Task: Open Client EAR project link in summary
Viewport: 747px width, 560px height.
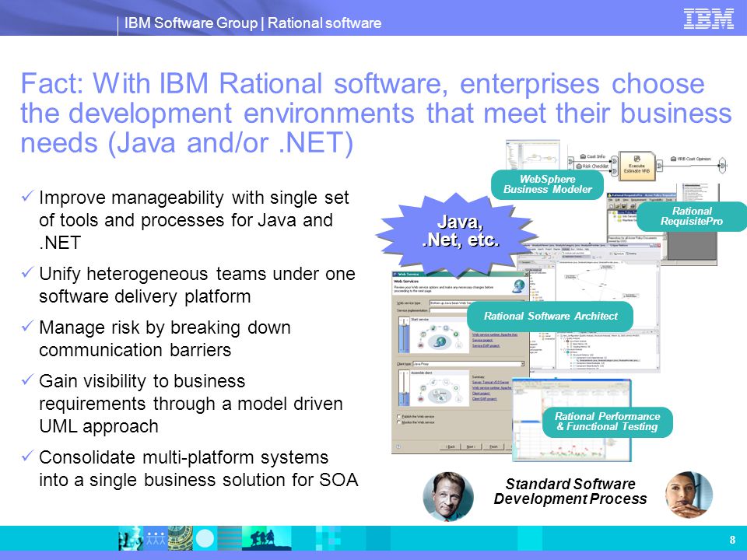Action: pos(485,399)
